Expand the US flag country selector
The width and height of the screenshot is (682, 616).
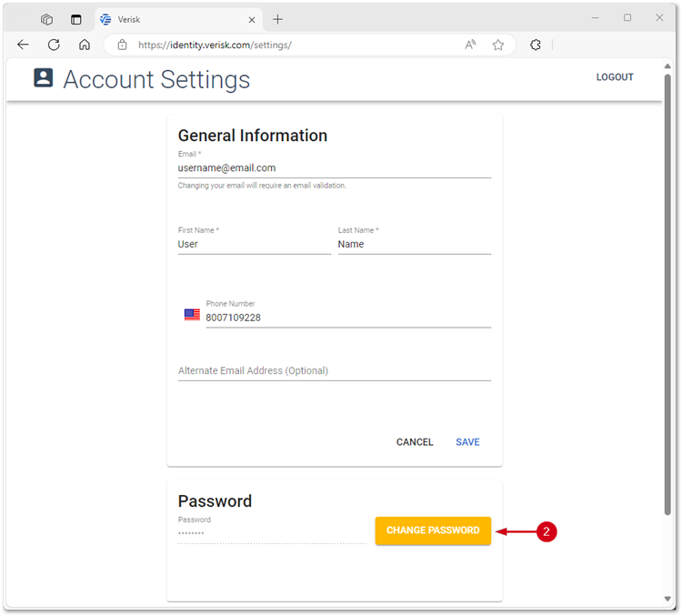pos(192,315)
